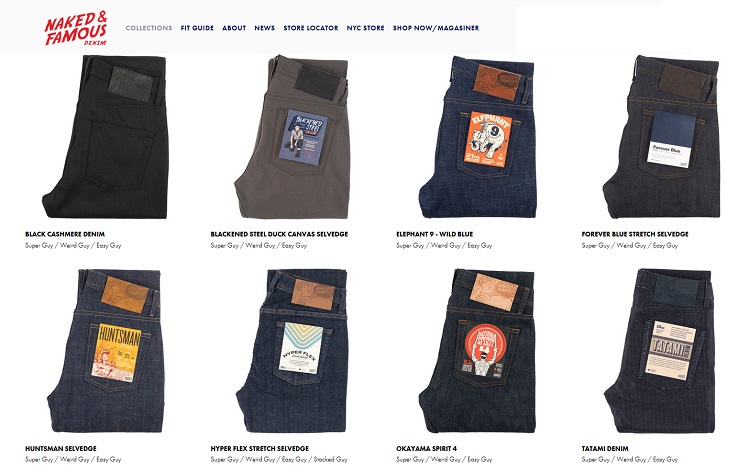
Task: Open the Collections menu item
Action: coord(149,28)
